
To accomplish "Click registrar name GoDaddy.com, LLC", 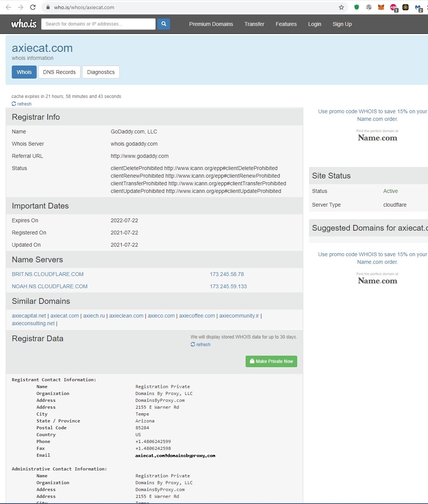I will pyautogui.click(x=134, y=132).
